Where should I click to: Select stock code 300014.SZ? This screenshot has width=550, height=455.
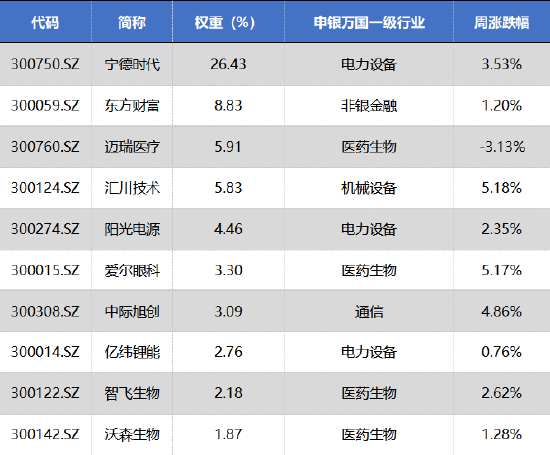coord(45,352)
